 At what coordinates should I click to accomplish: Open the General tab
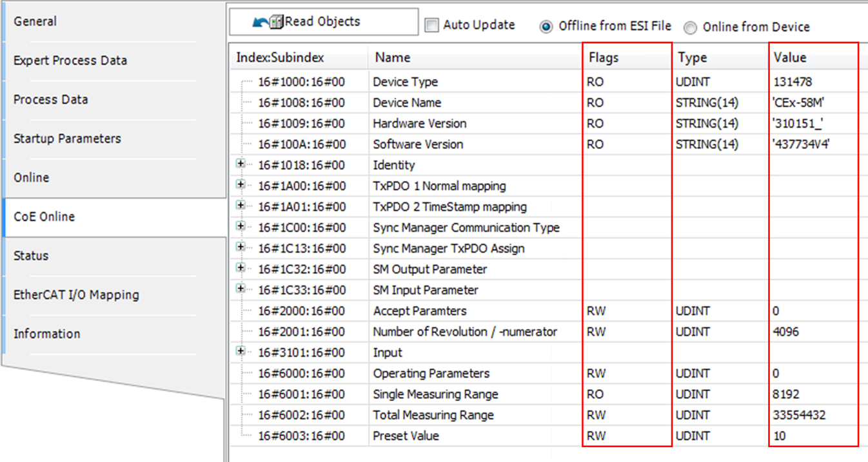pos(35,21)
